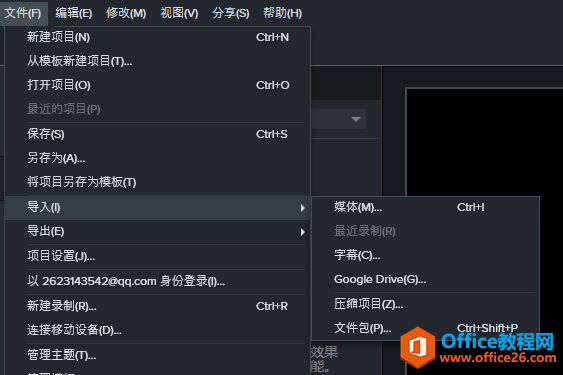The height and width of the screenshot is (375, 563).
Task: Open the 视图(V) menu
Action: (179, 13)
